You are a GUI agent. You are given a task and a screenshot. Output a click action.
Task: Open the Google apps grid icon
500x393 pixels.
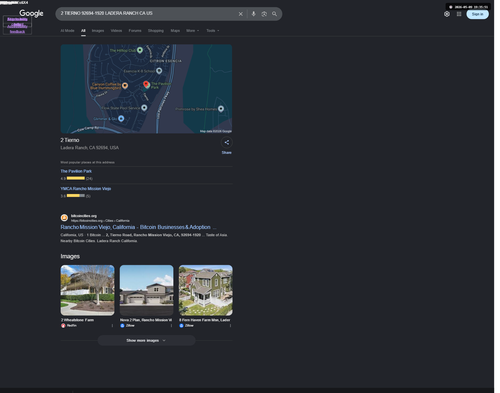click(x=459, y=14)
